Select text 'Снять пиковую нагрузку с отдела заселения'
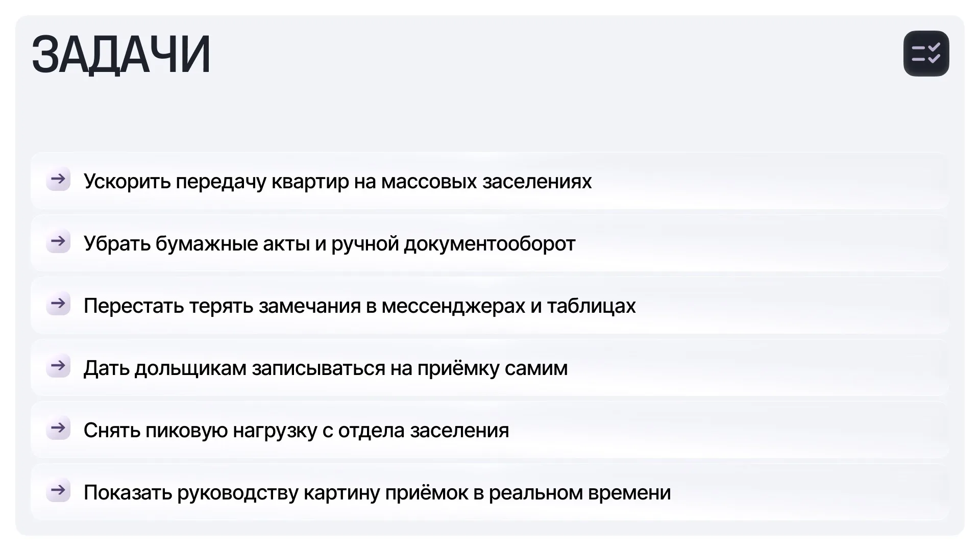980x551 pixels. [x=296, y=431]
